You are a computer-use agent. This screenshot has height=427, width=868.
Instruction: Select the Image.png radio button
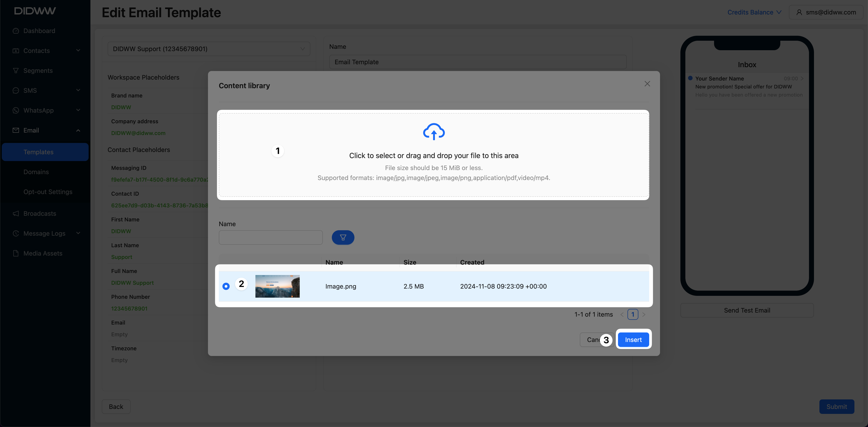point(226,287)
